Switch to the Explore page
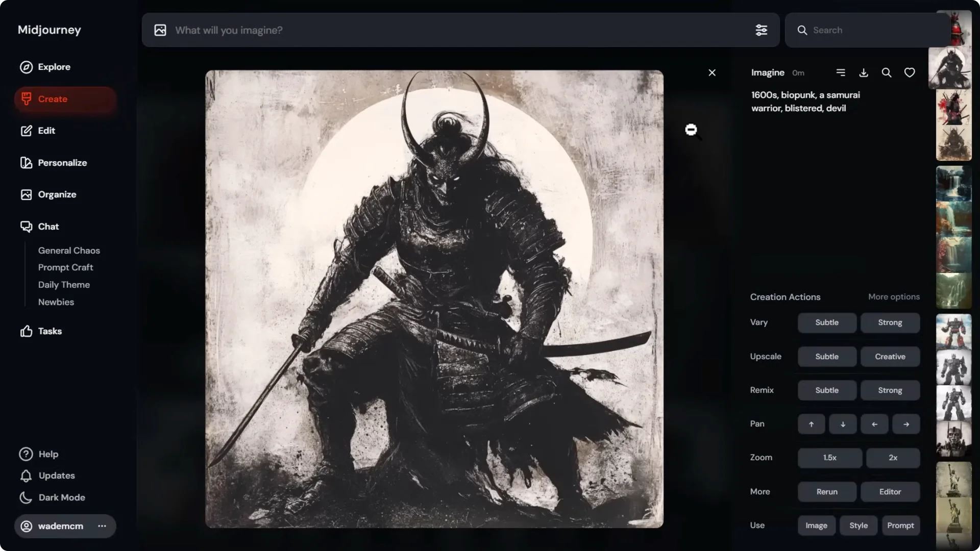Viewport: 980px width, 551px height. tap(54, 67)
